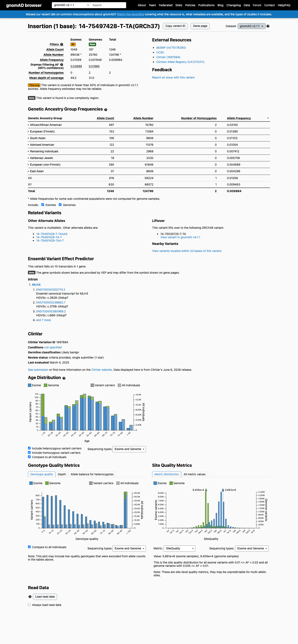Viewport: 298px width, 644px height.
Task: Toggle the Genomes include checkbox
Action: coord(60,205)
